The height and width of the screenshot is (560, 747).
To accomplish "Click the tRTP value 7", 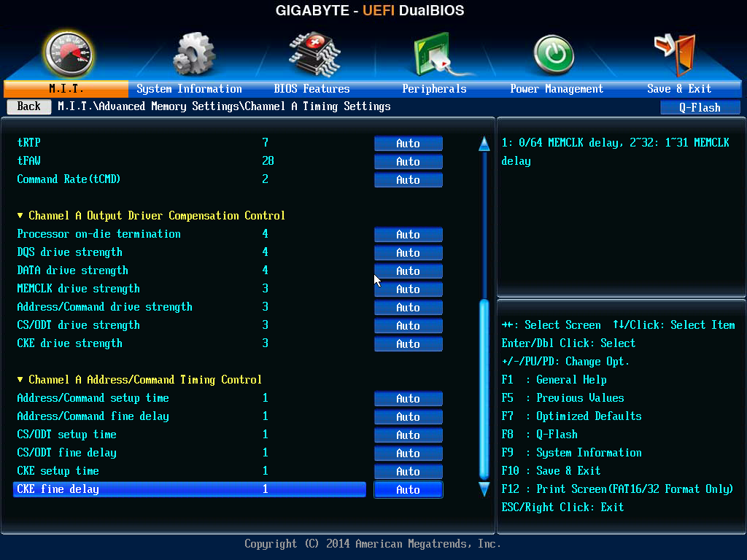I will [x=266, y=142].
